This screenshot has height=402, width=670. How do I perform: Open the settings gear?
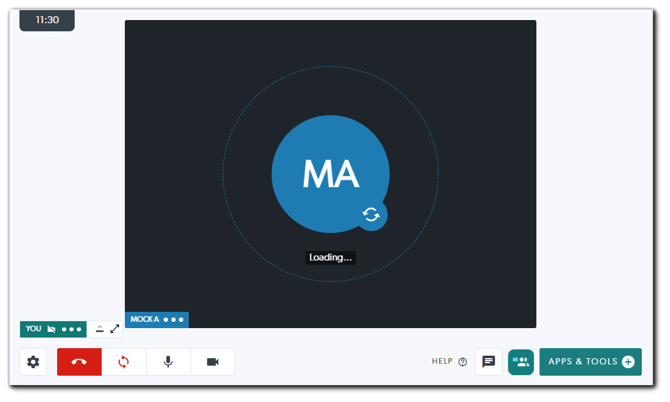point(33,362)
